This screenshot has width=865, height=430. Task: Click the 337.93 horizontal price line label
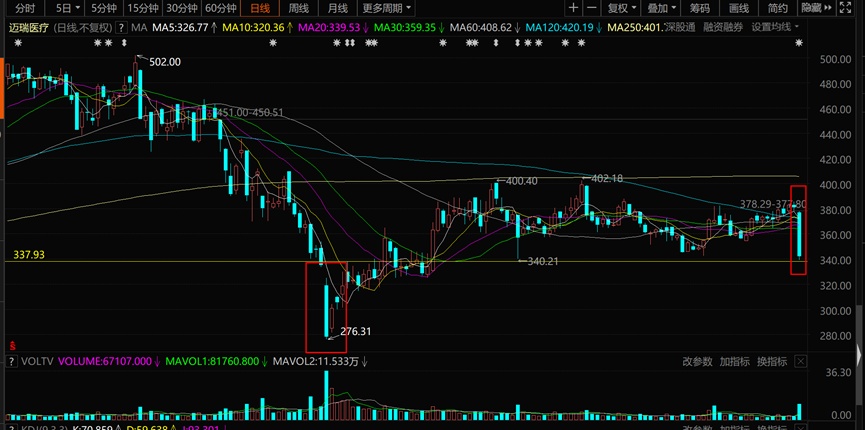point(30,255)
